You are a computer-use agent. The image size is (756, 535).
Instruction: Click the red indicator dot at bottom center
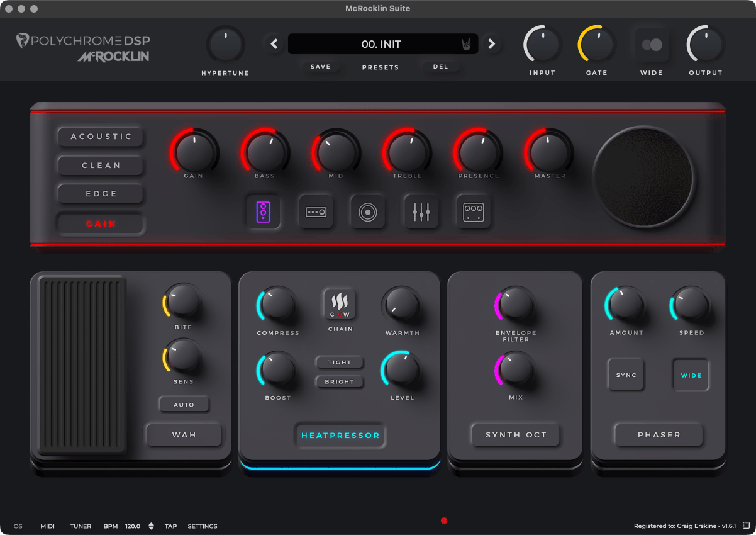point(444,521)
